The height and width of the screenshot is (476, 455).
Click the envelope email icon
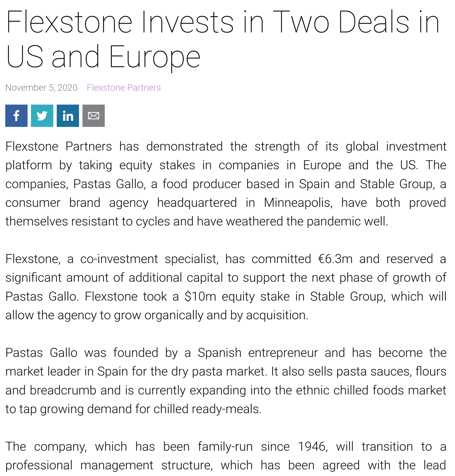[93, 116]
